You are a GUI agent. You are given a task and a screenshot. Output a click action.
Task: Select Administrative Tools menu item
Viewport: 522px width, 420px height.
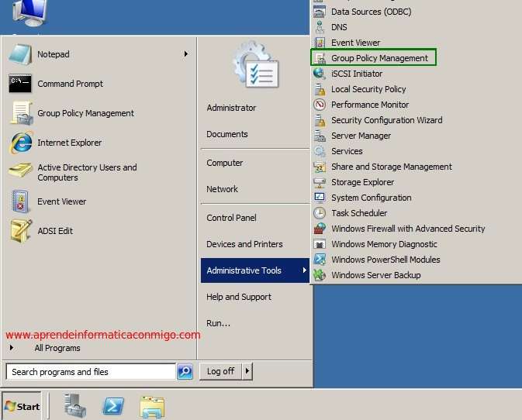[255, 270]
